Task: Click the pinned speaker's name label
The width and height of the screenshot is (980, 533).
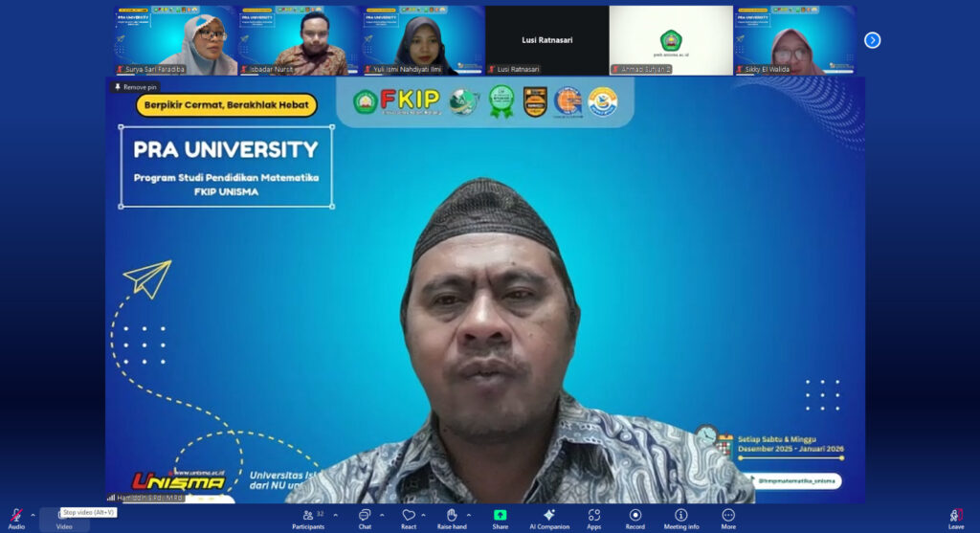Action: (x=145, y=498)
